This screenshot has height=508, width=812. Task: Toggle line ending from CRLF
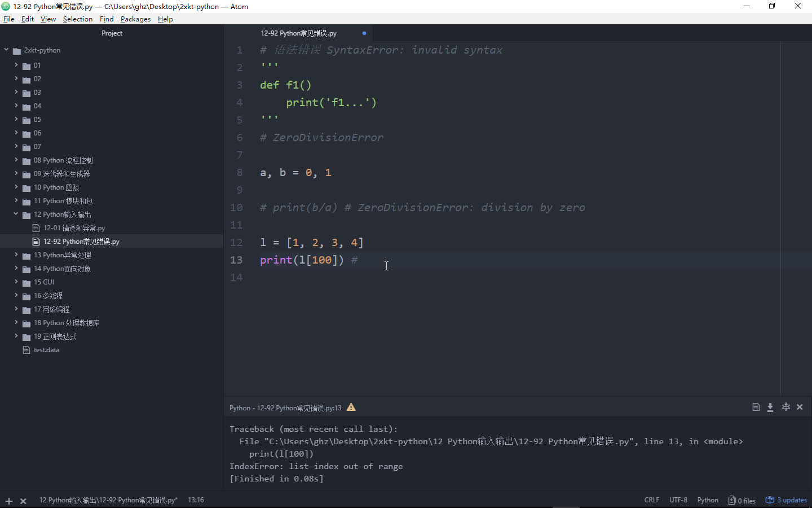[x=651, y=500]
